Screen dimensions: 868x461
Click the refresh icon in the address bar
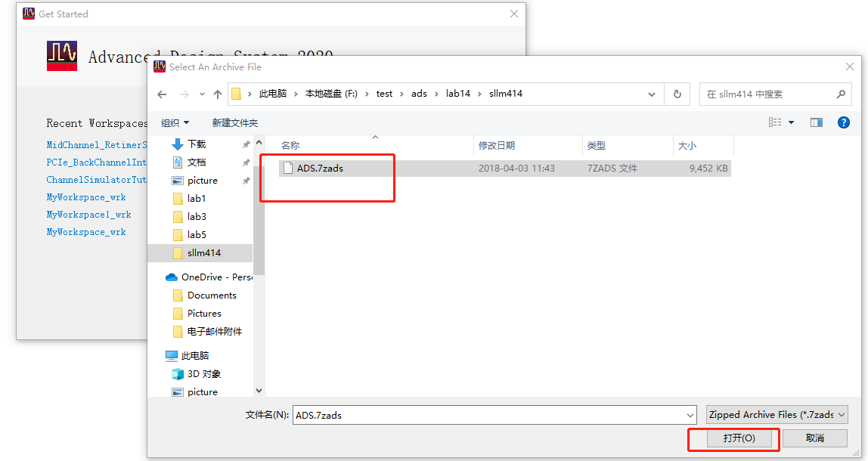pyautogui.click(x=677, y=94)
